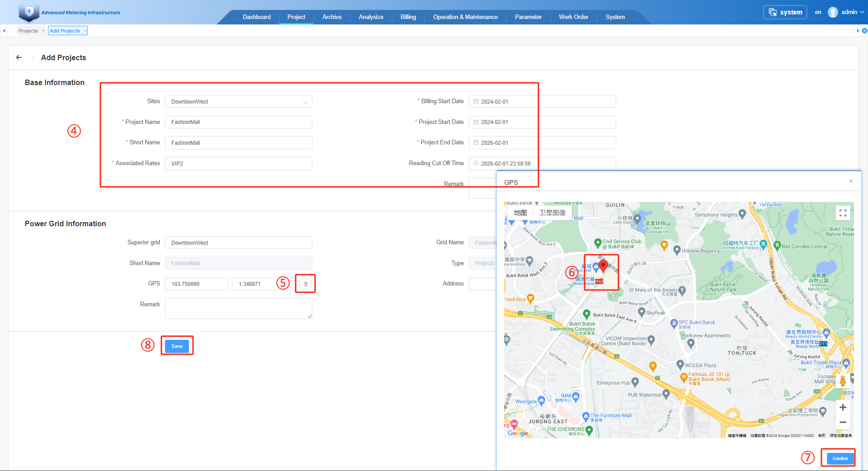The height and width of the screenshot is (471, 868).
Task: Click the Project Start Date field
Action: click(x=542, y=122)
